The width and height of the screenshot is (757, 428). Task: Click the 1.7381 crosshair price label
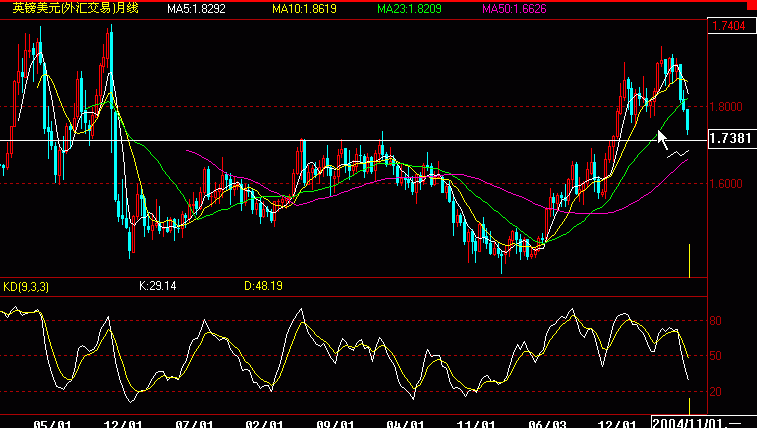tap(732, 138)
